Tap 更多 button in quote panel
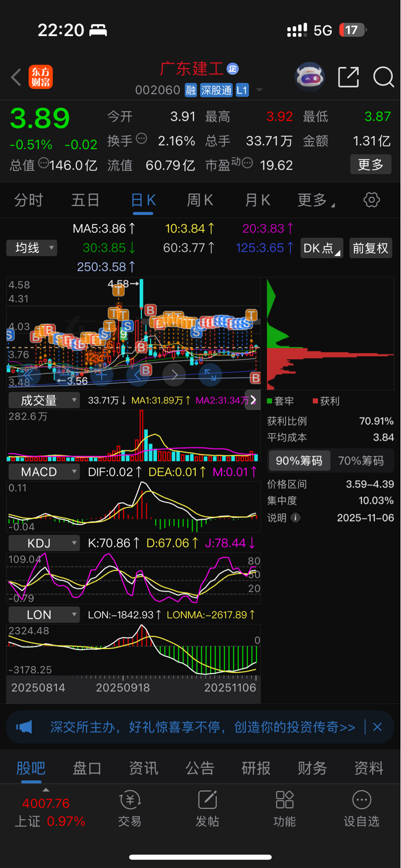Screen dimensions: 401x868 tap(371, 165)
